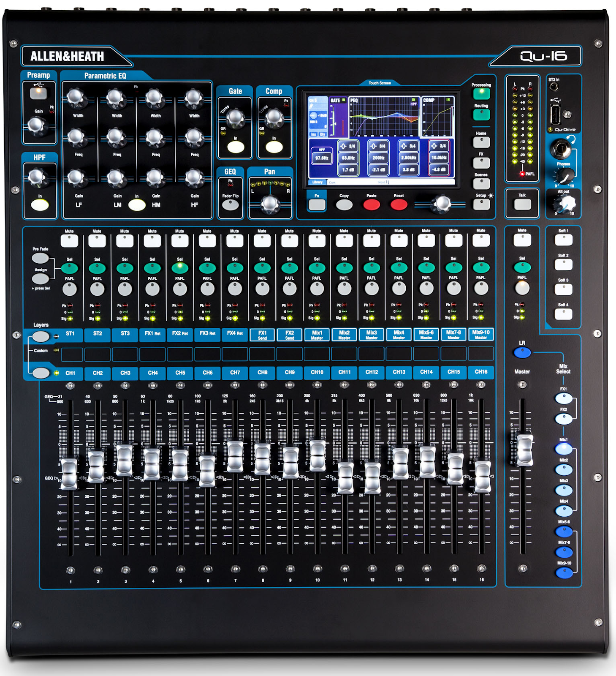Toggle the Gate In button

pos(236,147)
